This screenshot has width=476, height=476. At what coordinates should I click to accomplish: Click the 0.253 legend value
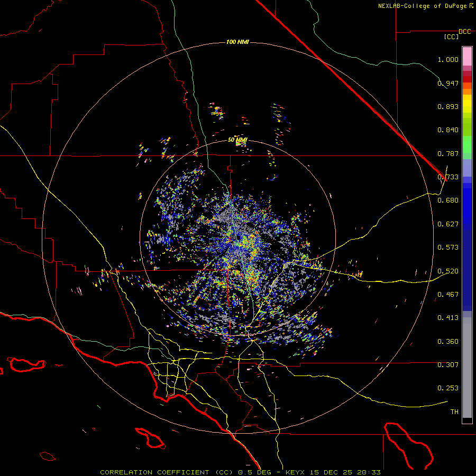coord(448,388)
